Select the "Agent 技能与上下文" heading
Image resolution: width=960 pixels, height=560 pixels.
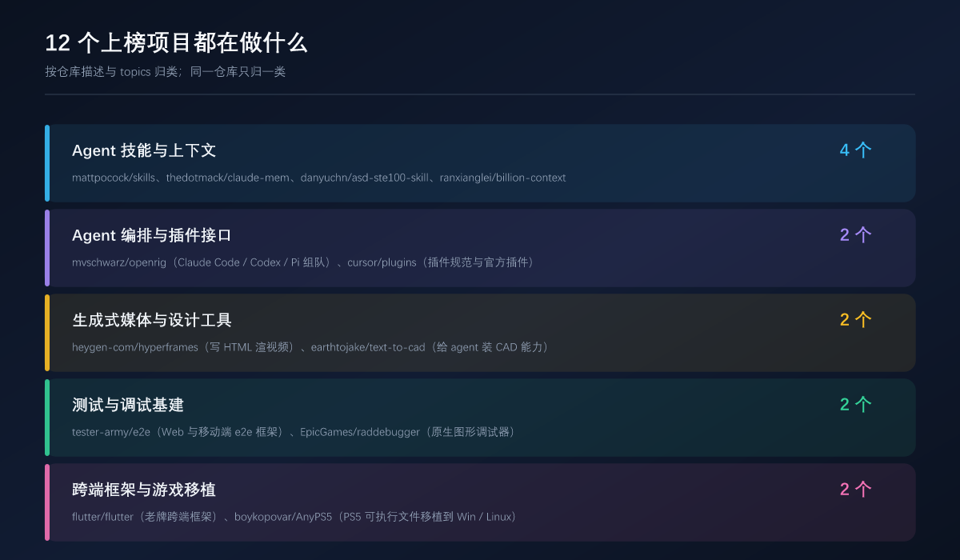coord(144,150)
